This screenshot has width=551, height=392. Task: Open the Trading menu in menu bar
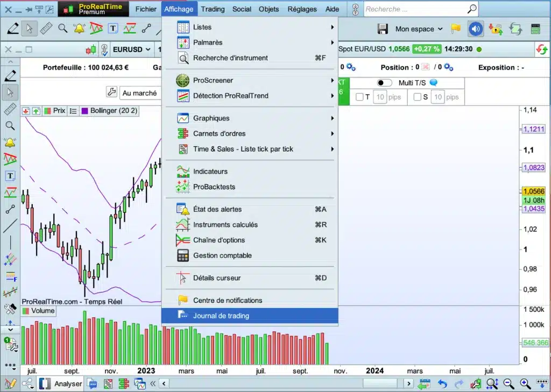tap(213, 9)
